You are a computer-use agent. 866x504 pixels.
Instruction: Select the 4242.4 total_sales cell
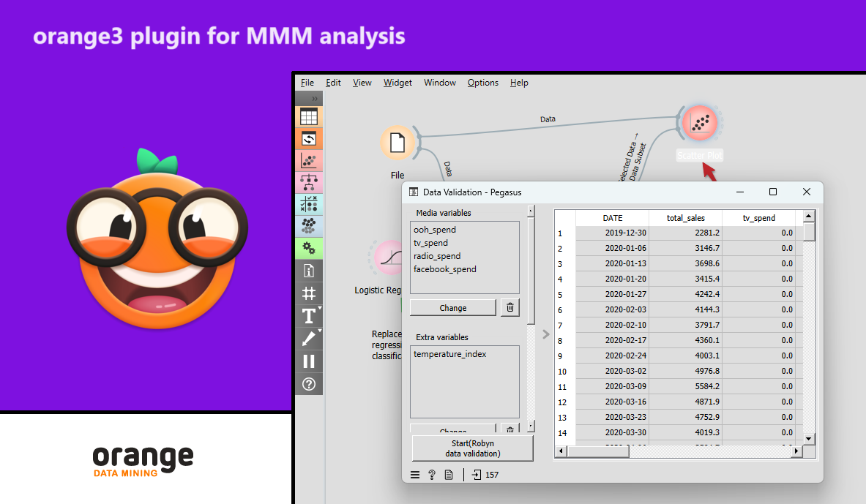pos(685,294)
